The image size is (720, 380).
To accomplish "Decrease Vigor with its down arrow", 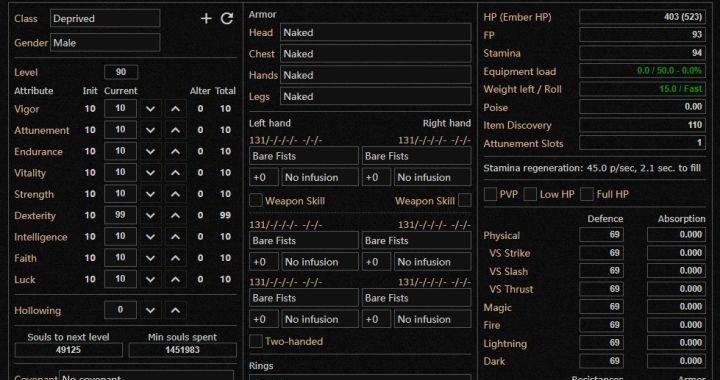I will pyautogui.click(x=150, y=109).
